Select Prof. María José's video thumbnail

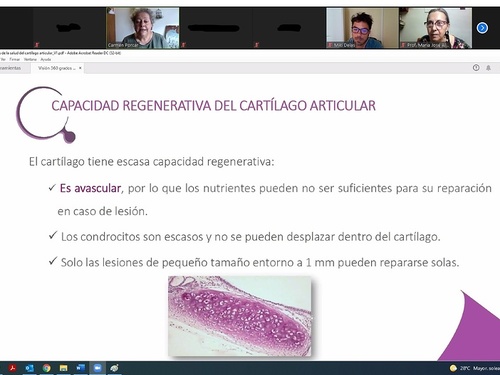tap(436, 28)
